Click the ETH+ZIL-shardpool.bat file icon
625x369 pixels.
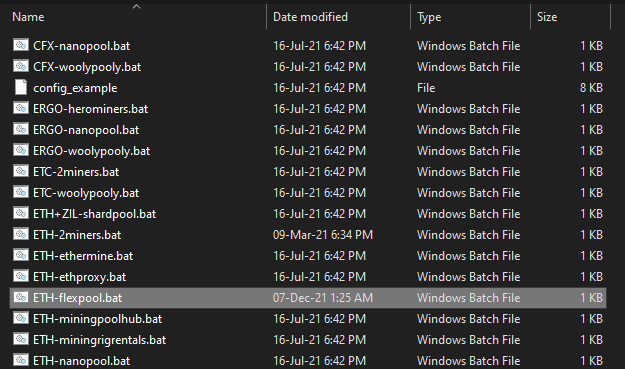21,213
